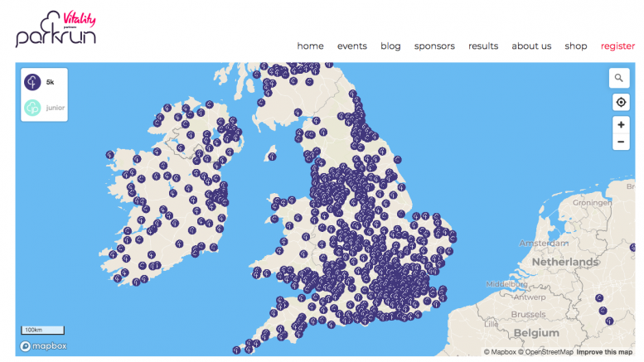Click the locate me crosshair icon

tap(620, 102)
